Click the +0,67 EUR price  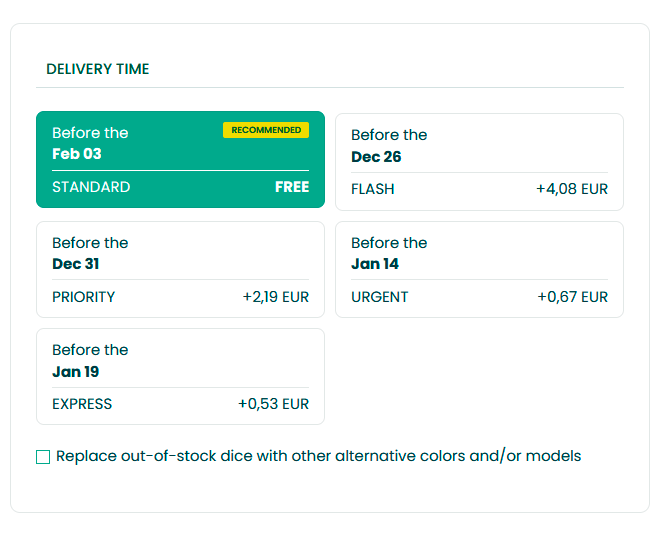(572, 297)
